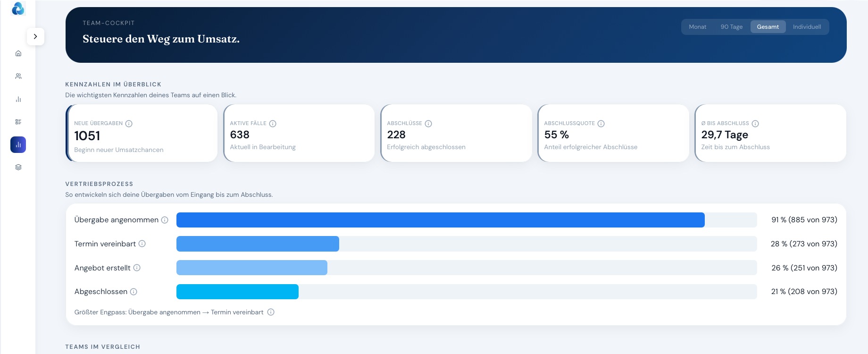Click the Übergabe angenommen progress bar
The height and width of the screenshot is (354, 868).
tap(467, 220)
